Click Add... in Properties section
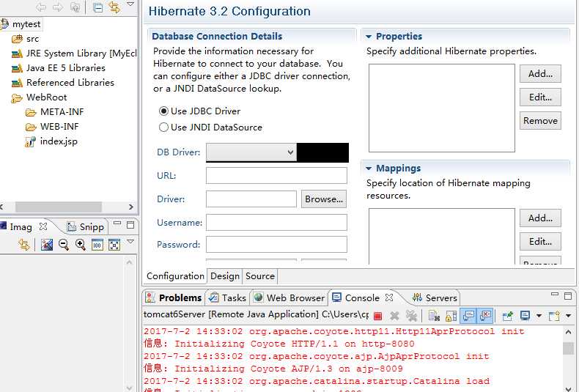 [540, 74]
